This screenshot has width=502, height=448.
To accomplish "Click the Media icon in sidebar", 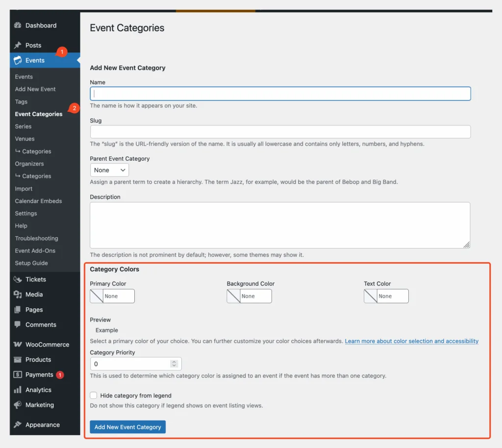I will click(x=18, y=295).
